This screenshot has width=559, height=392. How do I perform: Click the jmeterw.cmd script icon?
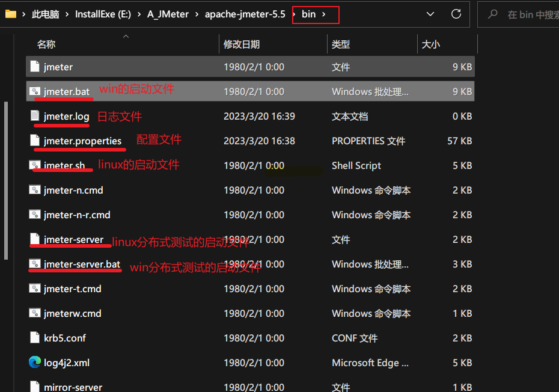pos(35,313)
